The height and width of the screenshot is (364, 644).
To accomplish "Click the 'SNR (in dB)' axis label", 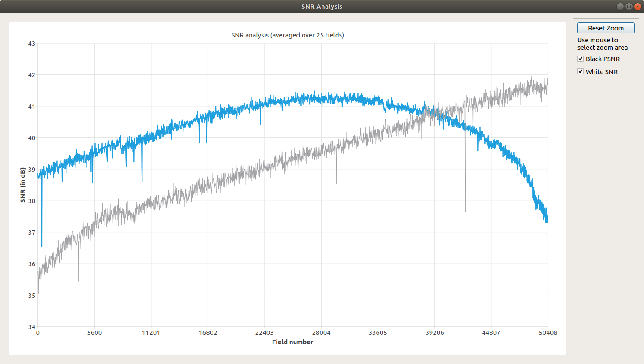I will pos(23,185).
